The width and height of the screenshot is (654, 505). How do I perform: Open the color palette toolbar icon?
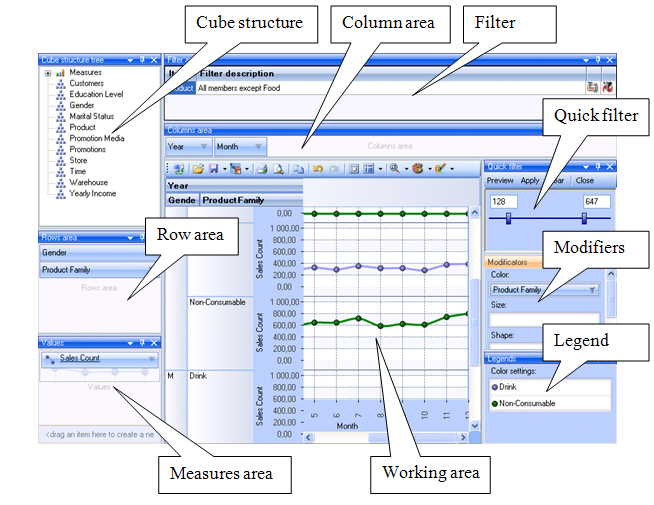(418, 169)
